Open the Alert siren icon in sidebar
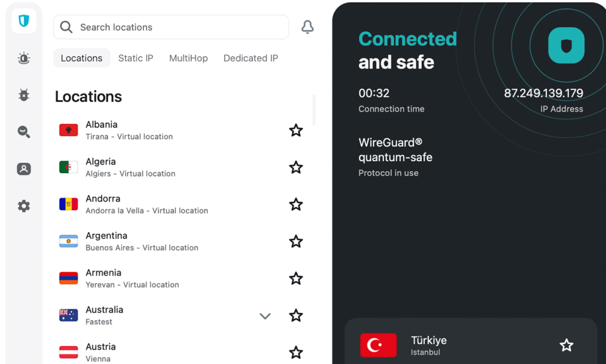 pyautogui.click(x=24, y=58)
